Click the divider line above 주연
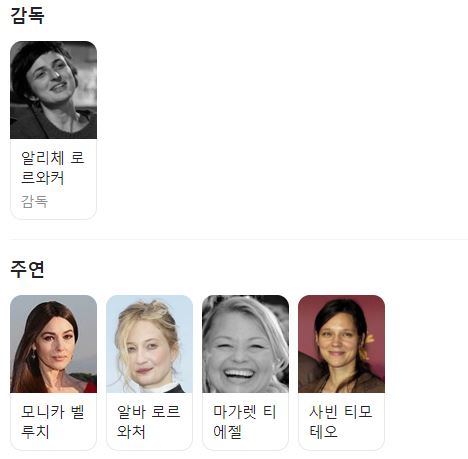This screenshot has width=468, height=459. pos(239,239)
